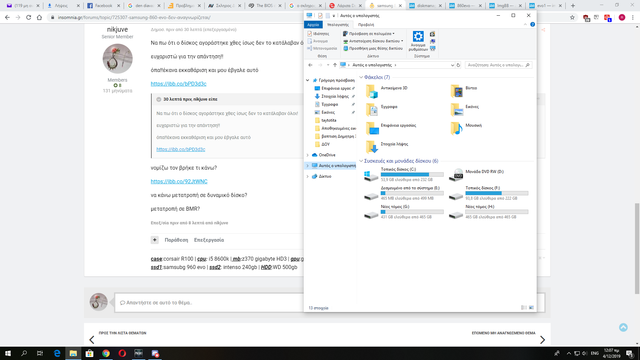Screen dimensions: 640x360
Task: Open Opera from the taskbar
Action: 122,353
